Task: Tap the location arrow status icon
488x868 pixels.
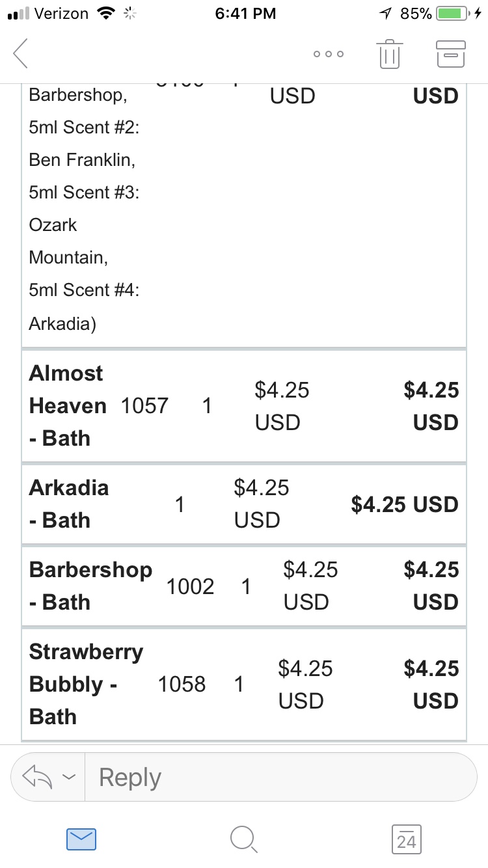Action: coord(386,14)
